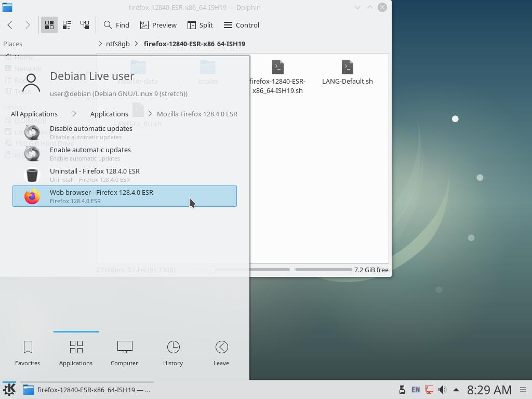Launch Web browser - Firefox 128.4.0 ESR
The height and width of the screenshot is (399, 532).
(125, 196)
